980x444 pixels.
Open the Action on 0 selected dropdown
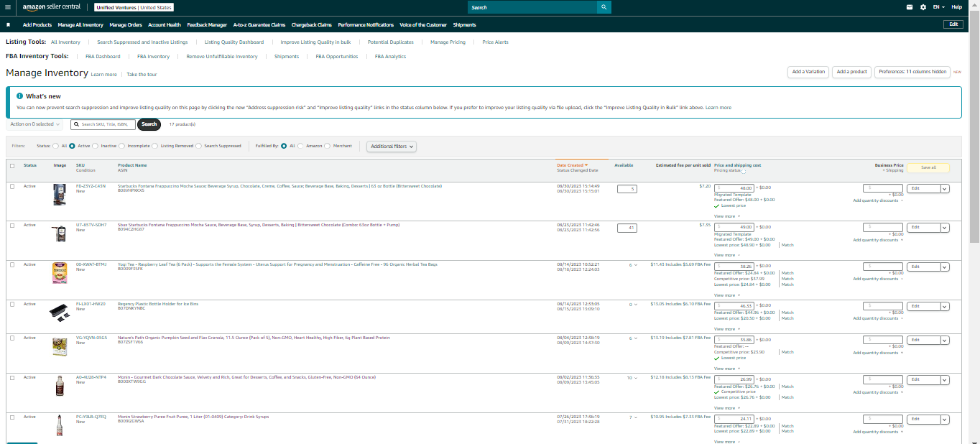35,124
